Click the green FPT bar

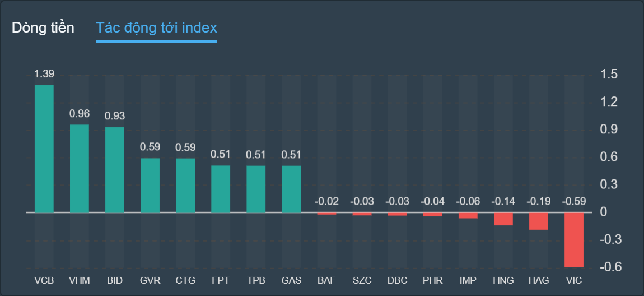coord(221,189)
